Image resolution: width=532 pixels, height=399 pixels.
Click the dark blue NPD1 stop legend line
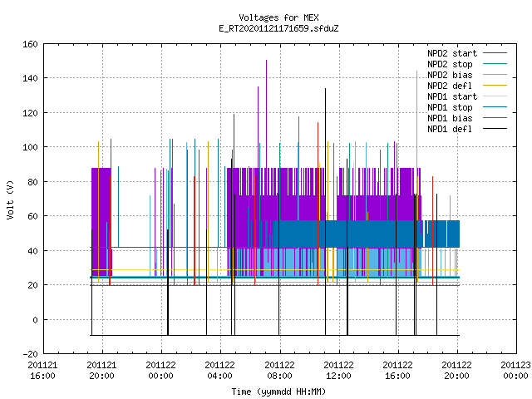(495, 107)
